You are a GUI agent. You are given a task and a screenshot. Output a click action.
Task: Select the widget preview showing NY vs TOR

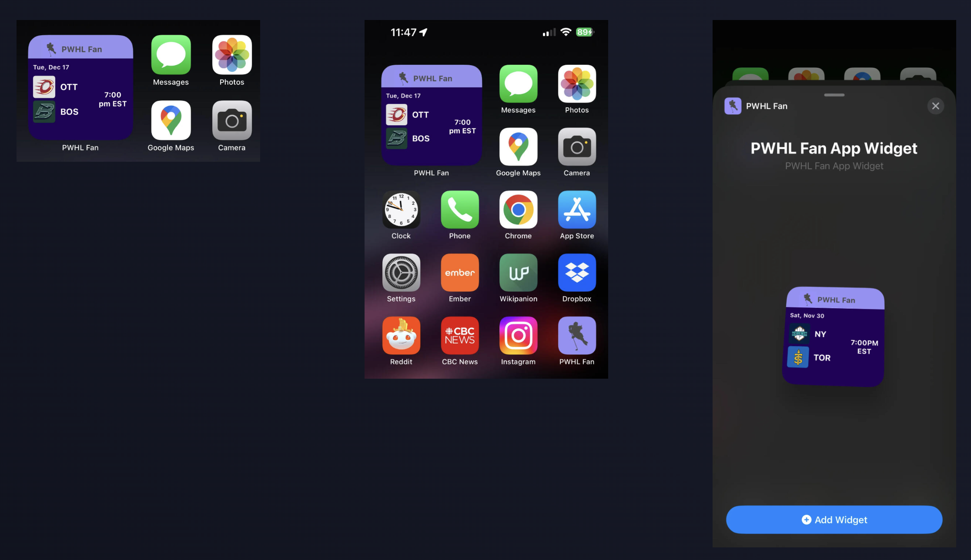(834, 337)
